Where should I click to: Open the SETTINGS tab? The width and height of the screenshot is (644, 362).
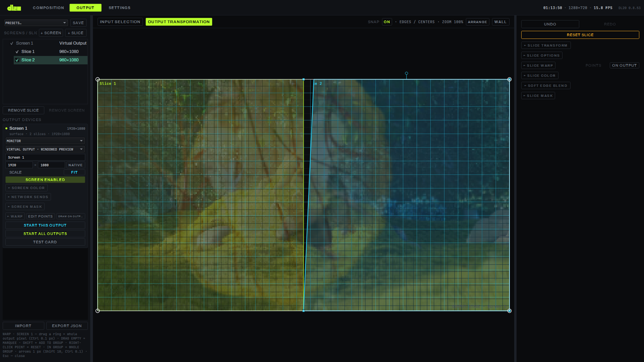click(119, 8)
